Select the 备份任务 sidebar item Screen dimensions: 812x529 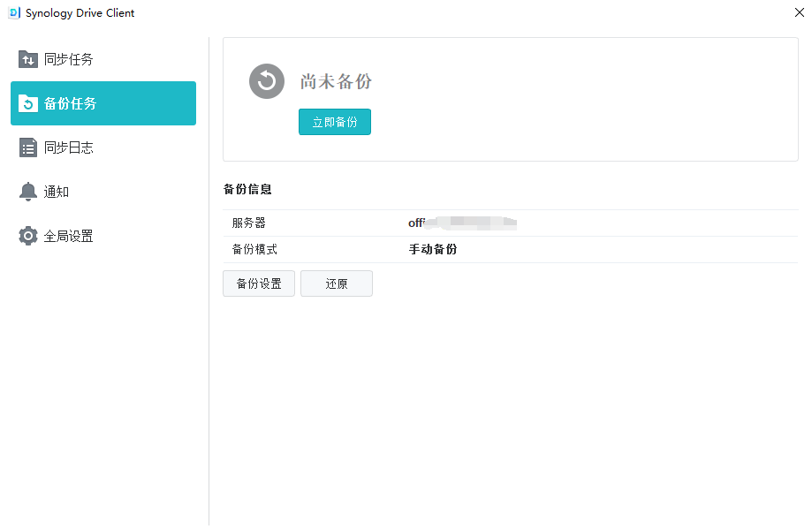(x=71, y=103)
